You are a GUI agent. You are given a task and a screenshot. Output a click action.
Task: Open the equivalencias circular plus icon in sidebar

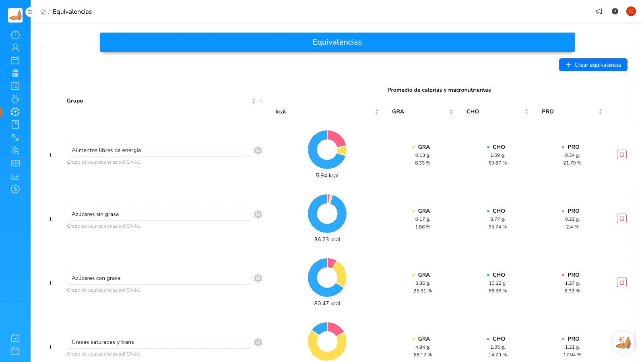(x=15, y=112)
